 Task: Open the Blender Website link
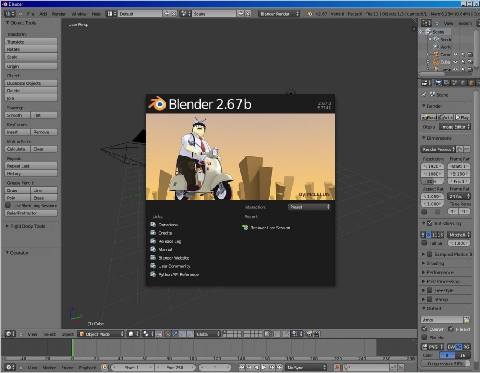(x=170, y=258)
